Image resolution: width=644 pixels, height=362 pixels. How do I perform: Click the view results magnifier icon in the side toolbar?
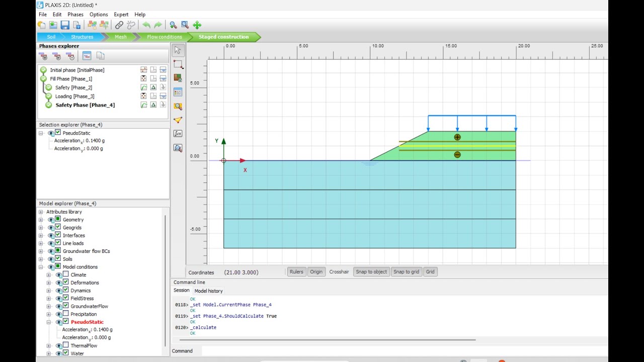click(178, 148)
